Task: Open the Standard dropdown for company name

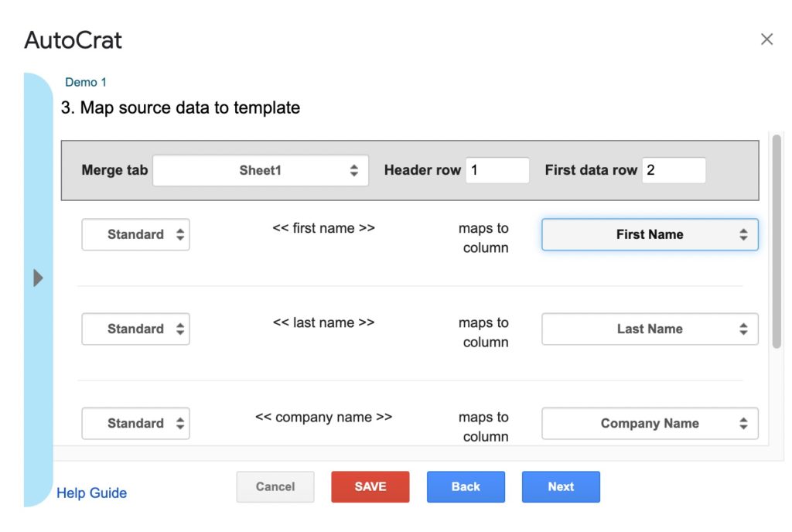Action: coord(135,423)
